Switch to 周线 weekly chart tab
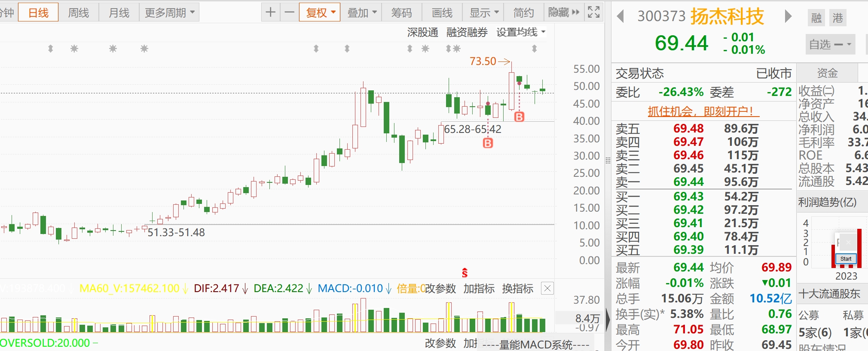This screenshot has width=868, height=351. [78, 12]
